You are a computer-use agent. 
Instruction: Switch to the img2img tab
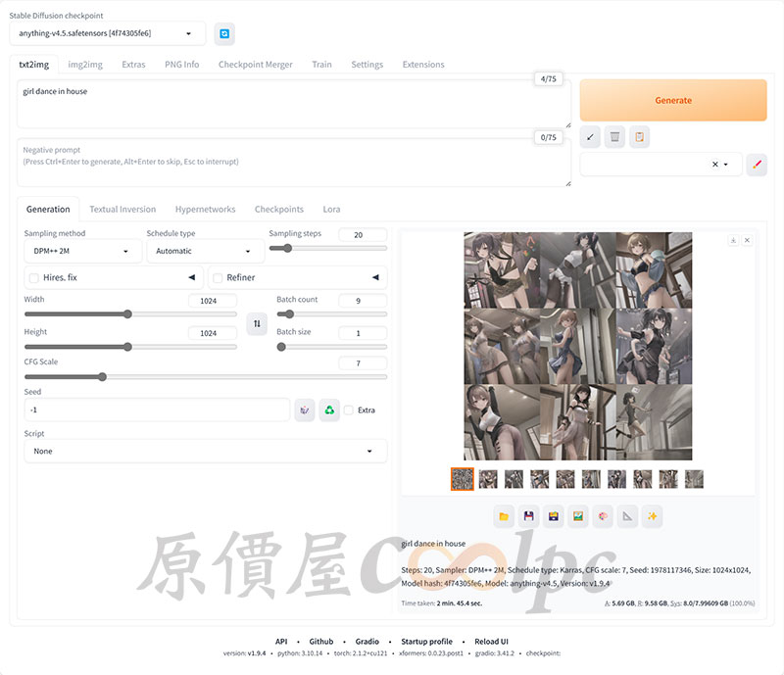[x=85, y=65]
